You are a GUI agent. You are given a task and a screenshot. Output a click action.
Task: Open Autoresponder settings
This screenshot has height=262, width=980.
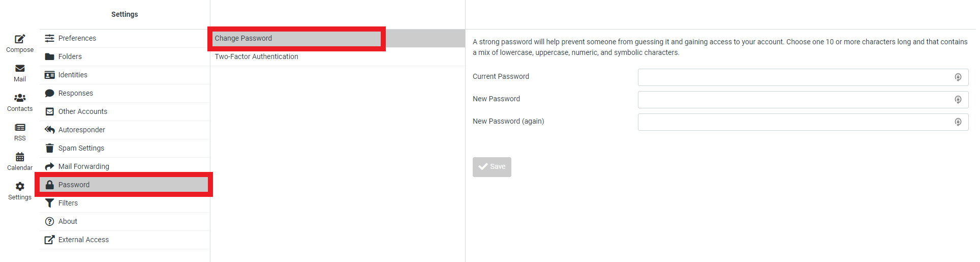pos(125,130)
